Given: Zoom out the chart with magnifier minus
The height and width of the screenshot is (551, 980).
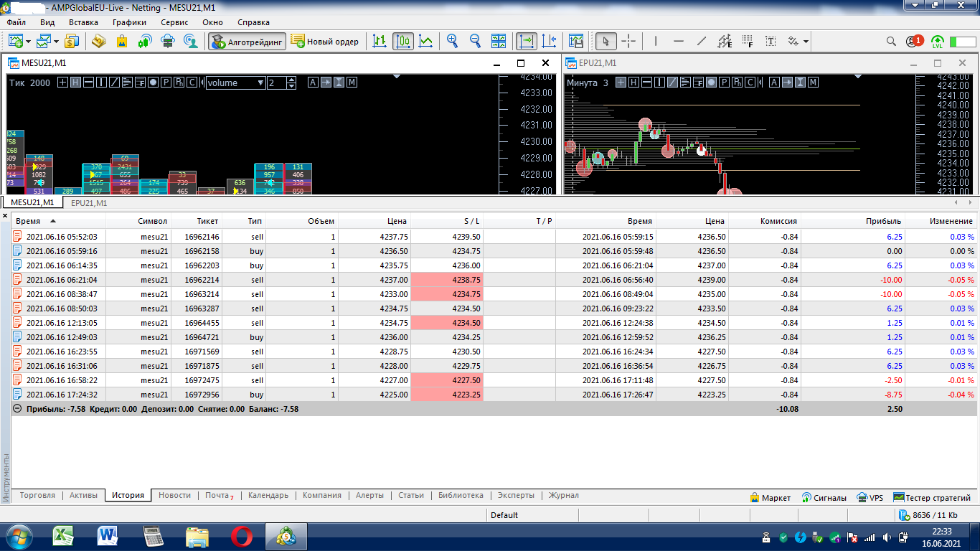Looking at the screenshot, I should pos(475,41).
